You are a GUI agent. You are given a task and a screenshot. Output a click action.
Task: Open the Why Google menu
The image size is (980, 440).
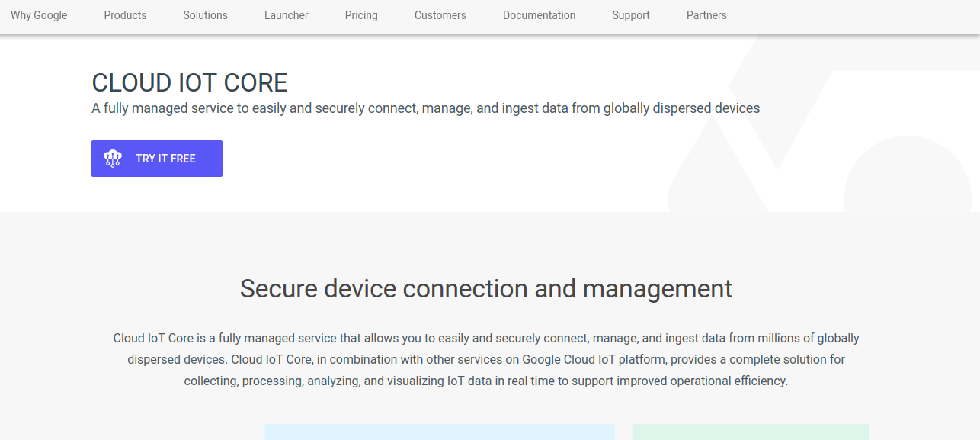tap(39, 15)
